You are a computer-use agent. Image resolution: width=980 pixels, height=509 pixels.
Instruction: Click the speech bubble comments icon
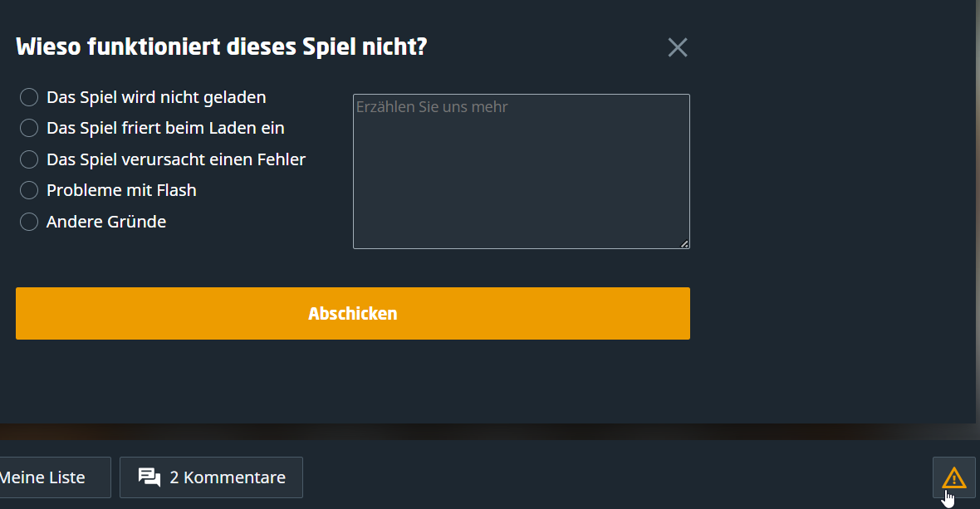tap(149, 477)
